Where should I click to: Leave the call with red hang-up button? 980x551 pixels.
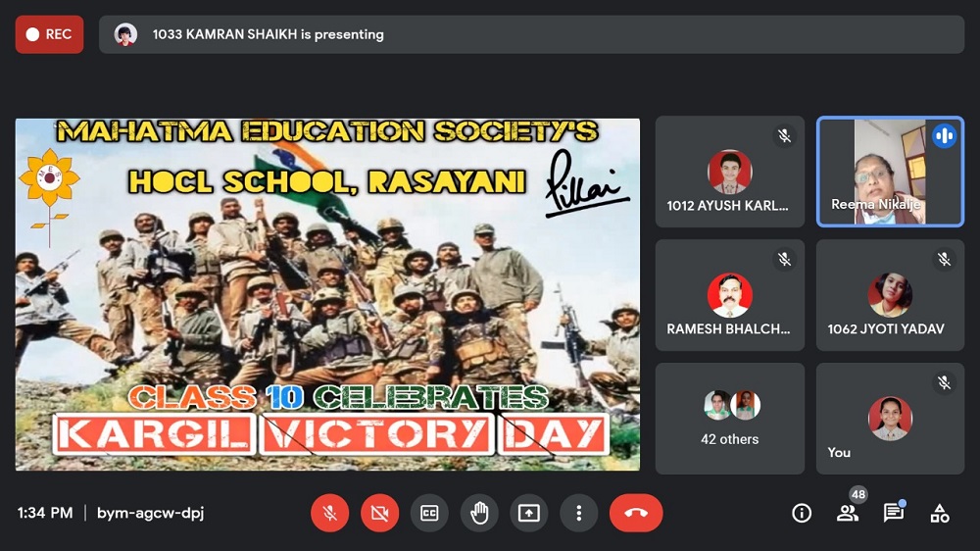pyautogui.click(x=636, y=513)
